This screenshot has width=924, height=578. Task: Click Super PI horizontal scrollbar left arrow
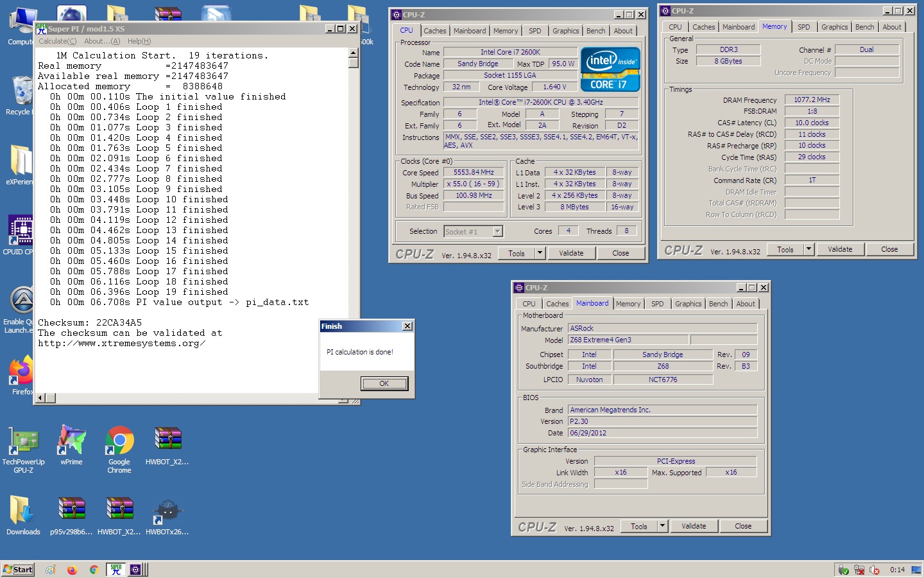pos(40,398)
